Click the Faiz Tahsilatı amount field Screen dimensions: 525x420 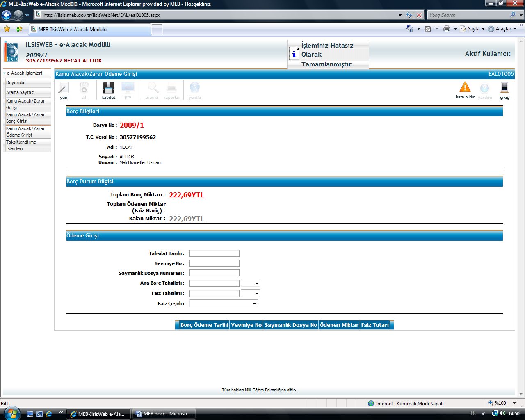pos(215,293)
